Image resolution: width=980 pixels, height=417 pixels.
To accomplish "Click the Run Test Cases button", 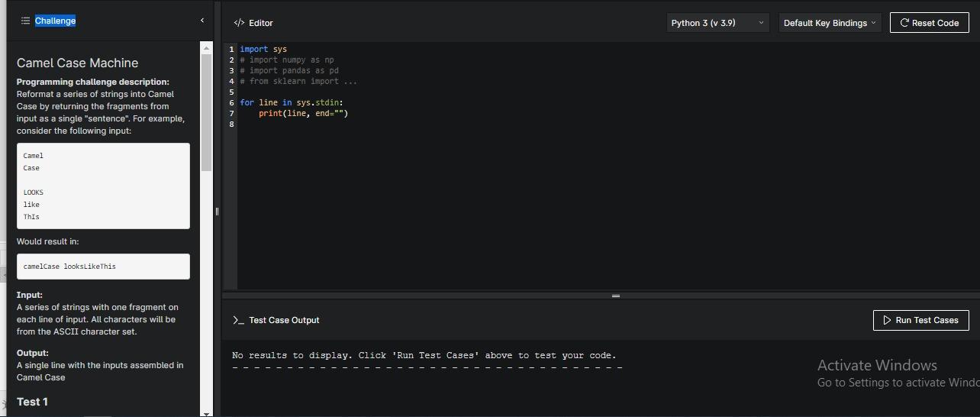I will point(920,320).
